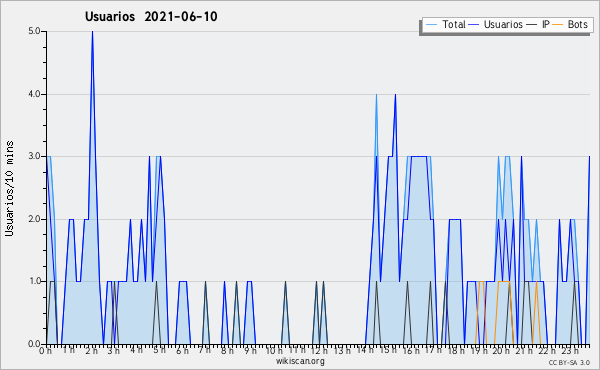This screenshot has width=600, height=370.
Task: Click the y-axis value 1.0
Action: click(x=34, y=281)
